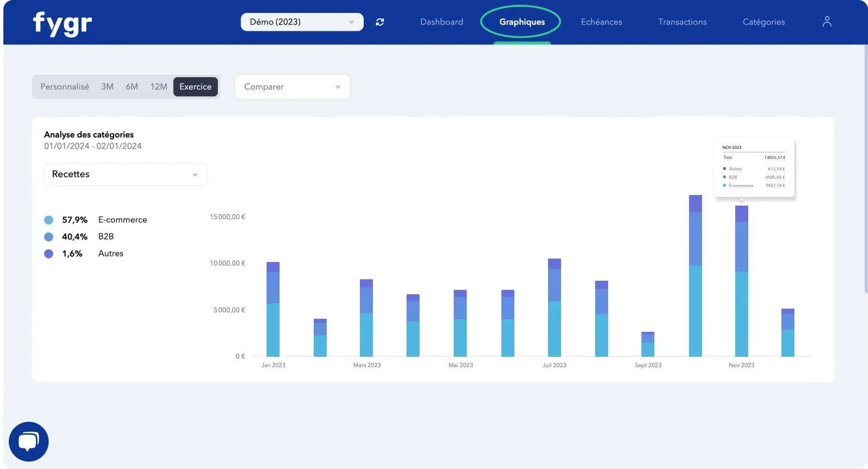
Task: Open the chat support bubble
Action: 29,442
